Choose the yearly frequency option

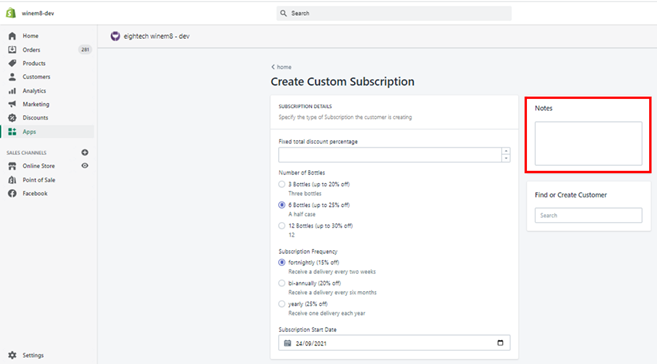pos(282,304)
